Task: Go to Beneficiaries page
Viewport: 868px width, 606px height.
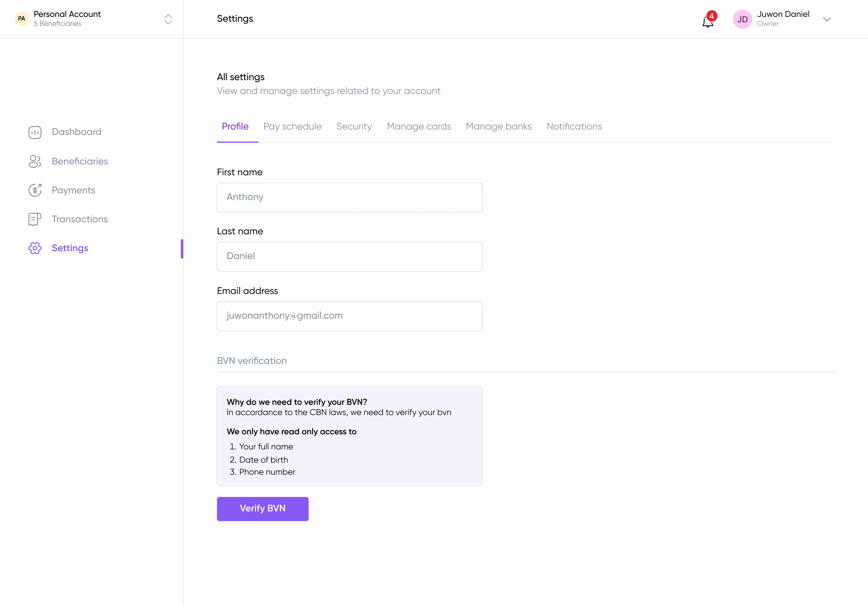Action: coord(80,161)
